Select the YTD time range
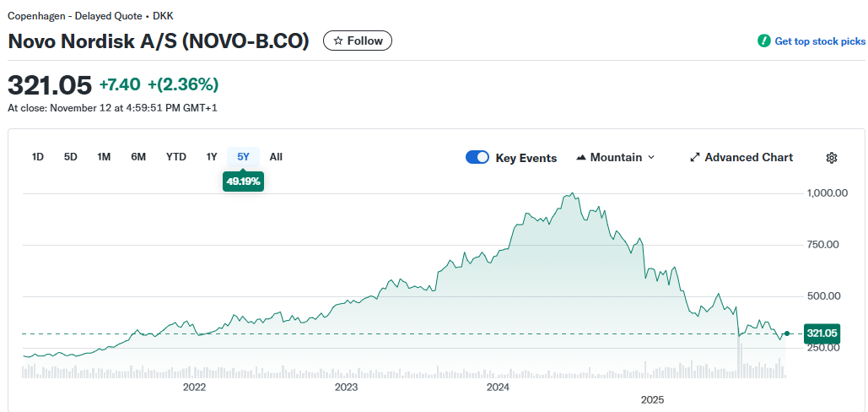The height and width of the screenshot is (412, 868). point(176,157)
